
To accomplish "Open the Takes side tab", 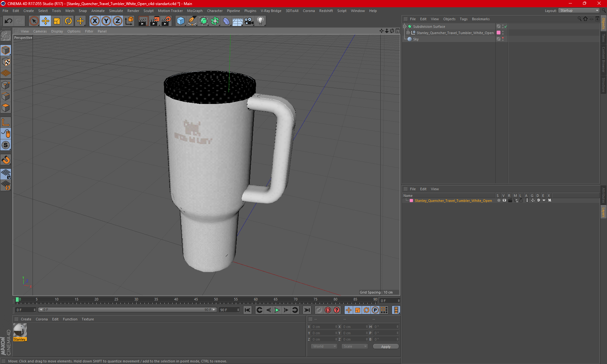I will click(603, 38).
